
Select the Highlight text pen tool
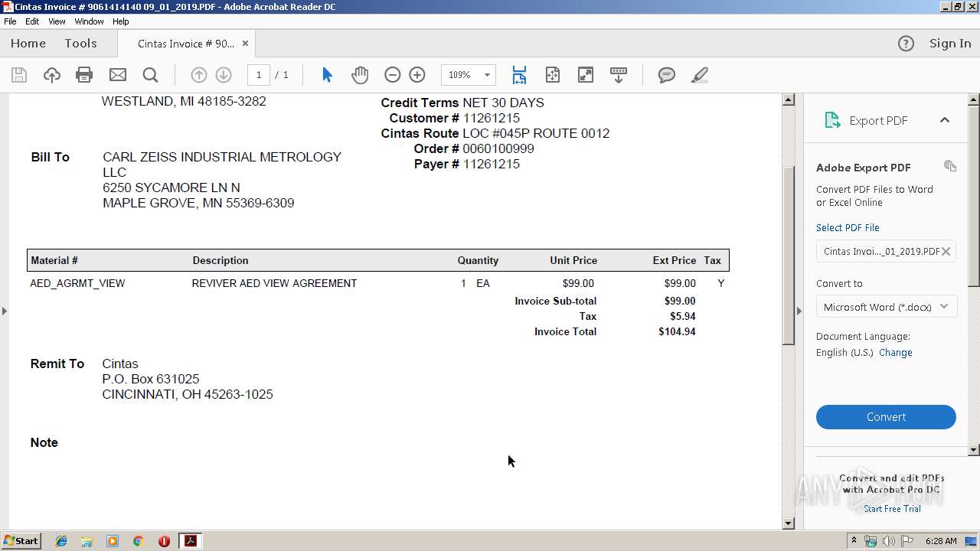point(699,75)
